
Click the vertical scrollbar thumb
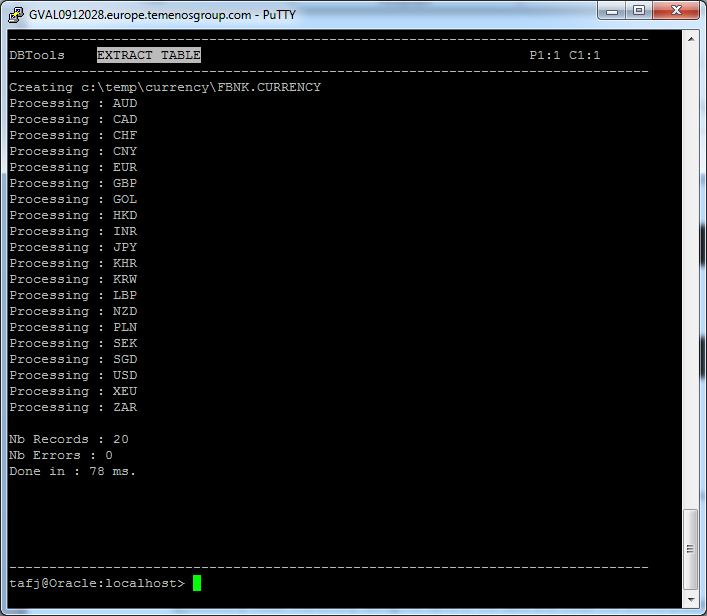pos(690,549)
